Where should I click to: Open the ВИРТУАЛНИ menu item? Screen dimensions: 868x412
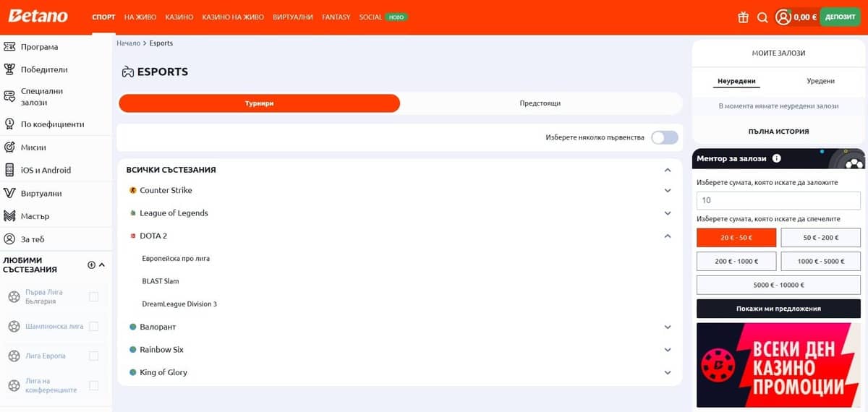click(x=293, y=17)
